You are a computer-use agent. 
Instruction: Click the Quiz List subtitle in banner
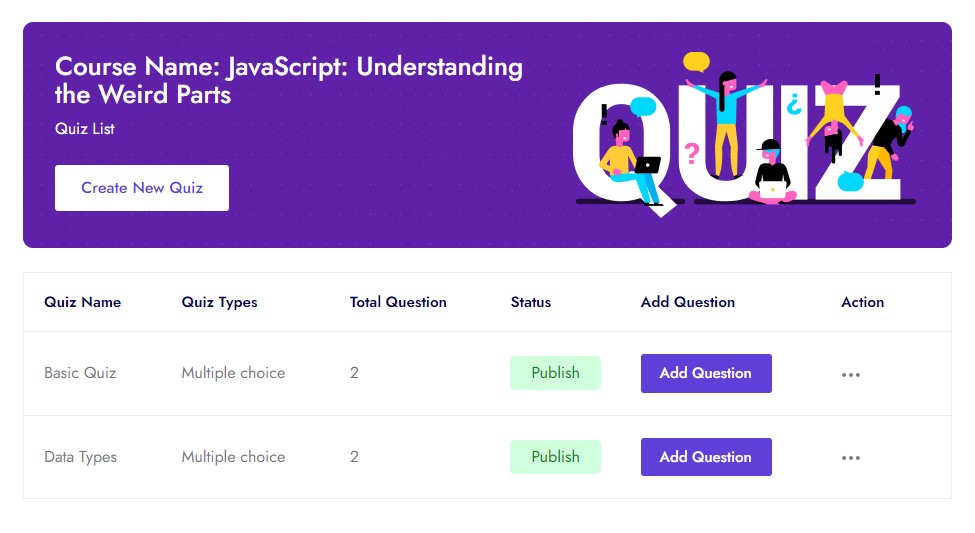[85, 129]
